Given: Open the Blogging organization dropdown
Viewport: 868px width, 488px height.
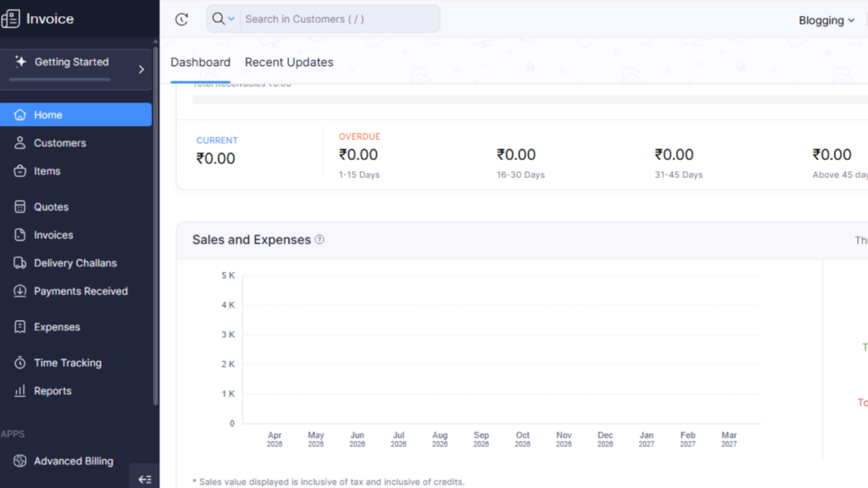Looking at the screenshot, I should (x=826, y=20).
